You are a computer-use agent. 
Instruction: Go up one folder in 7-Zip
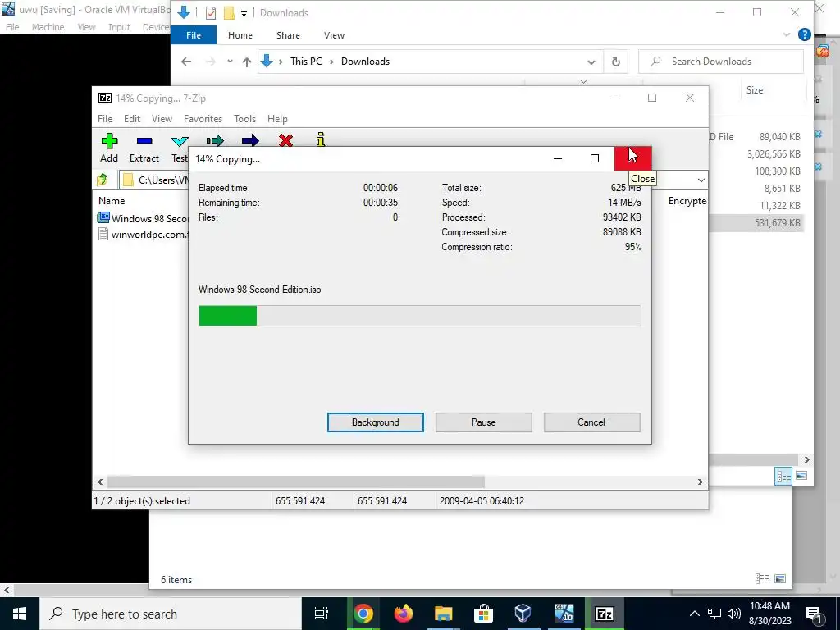103,180
